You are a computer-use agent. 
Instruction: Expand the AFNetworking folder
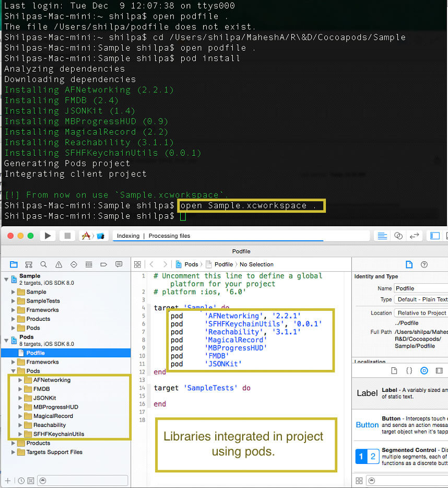click(20, 380)
